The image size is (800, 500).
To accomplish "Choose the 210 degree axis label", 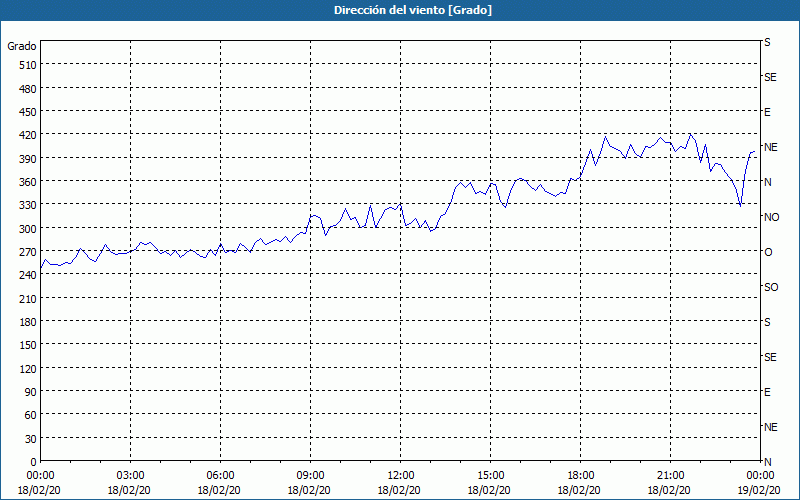I will [28, 298].
